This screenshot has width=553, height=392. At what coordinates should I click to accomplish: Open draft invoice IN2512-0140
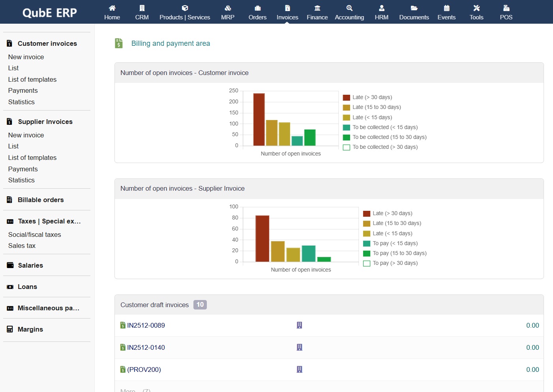pyautogui.click(x=146, y=347)
